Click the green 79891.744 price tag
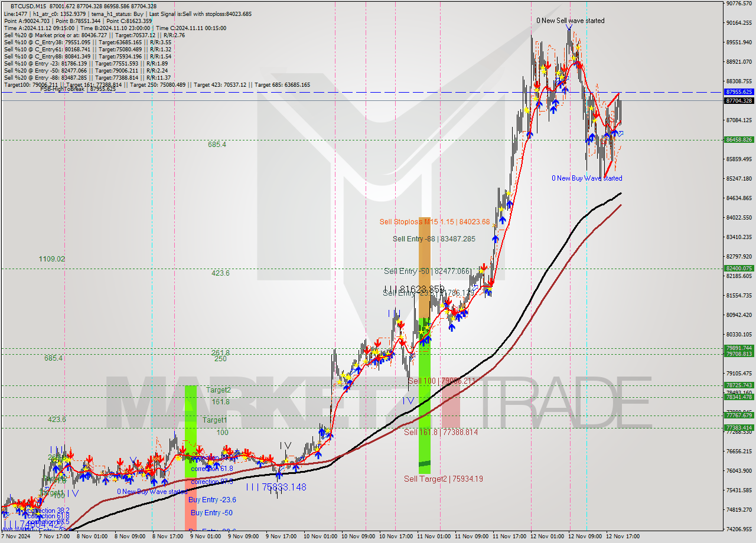The height and width of the screenshot is (543, 756). (738, 348)
